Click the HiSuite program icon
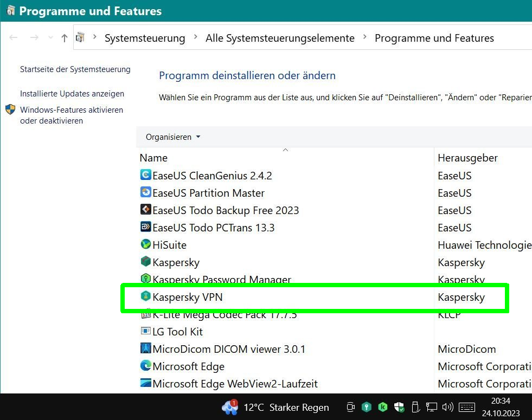 [x=145, y=244]
